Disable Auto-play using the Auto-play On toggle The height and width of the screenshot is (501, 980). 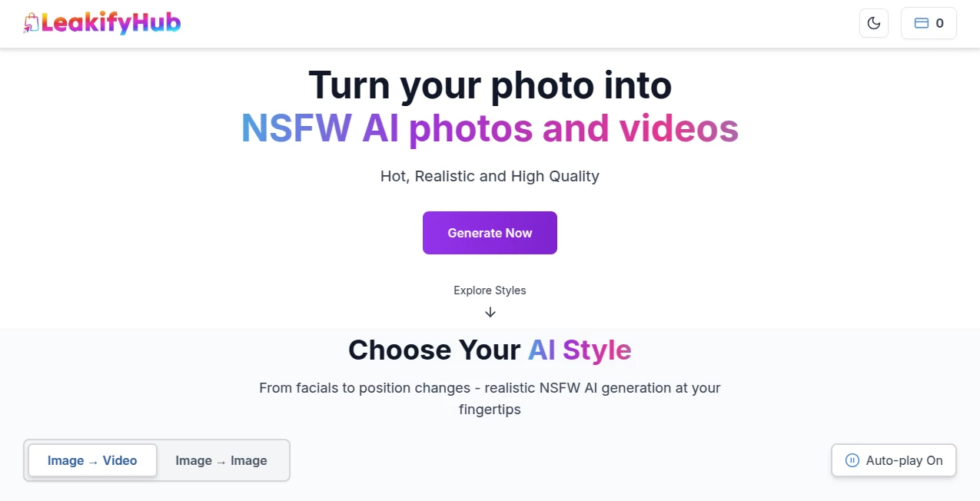(893, 460)
